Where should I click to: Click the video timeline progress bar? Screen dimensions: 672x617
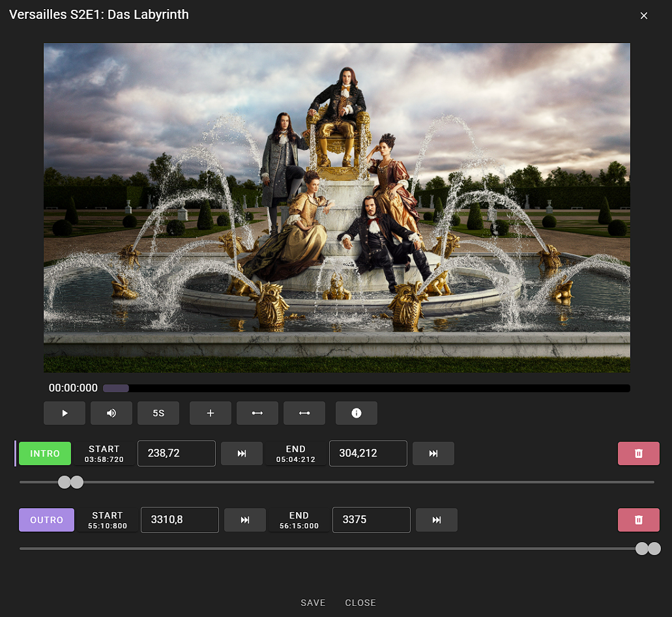click(366, 388)
